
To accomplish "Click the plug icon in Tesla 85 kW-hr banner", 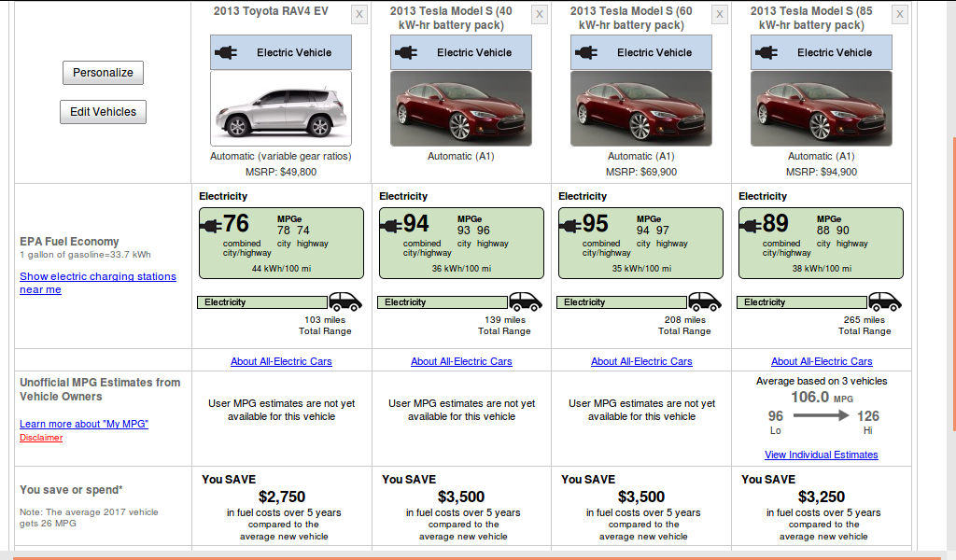I will click(766, 52).
